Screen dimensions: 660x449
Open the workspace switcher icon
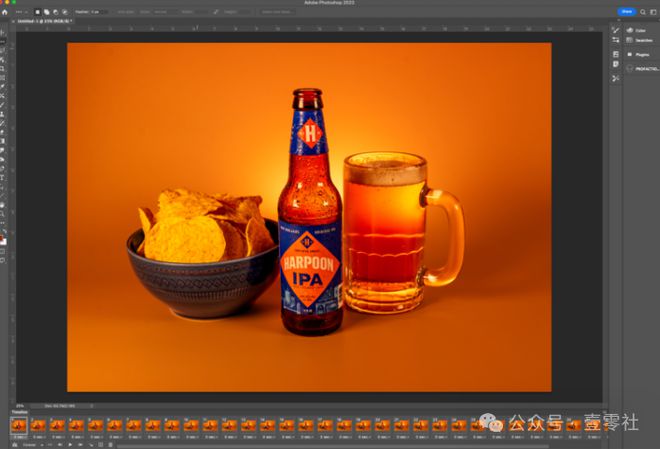[653, 12]
